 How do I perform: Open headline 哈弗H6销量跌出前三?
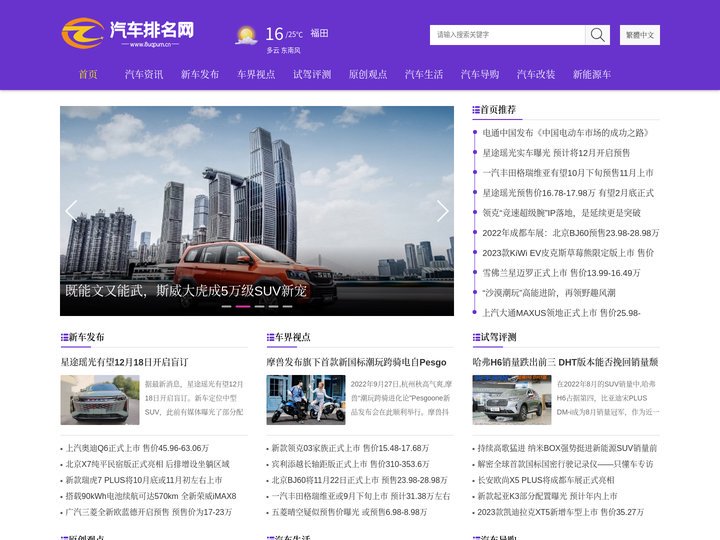tap(565, 362)
